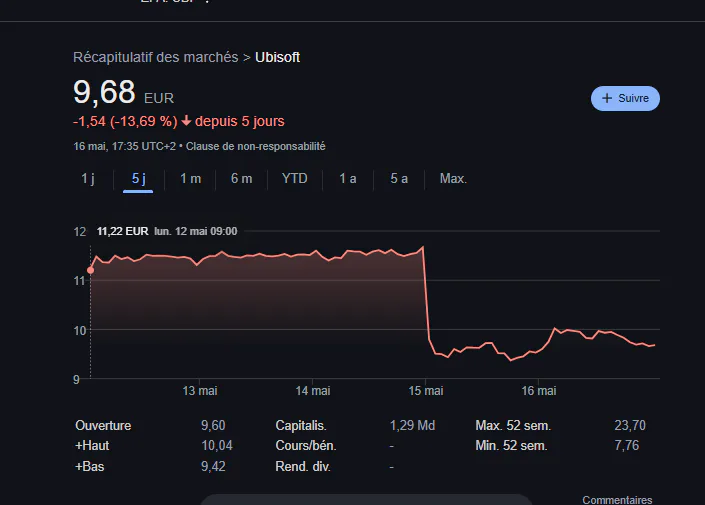The height and width of the screenshot is (505, 705).
Task: Show the YTD range tab
Action: [294, 179]
